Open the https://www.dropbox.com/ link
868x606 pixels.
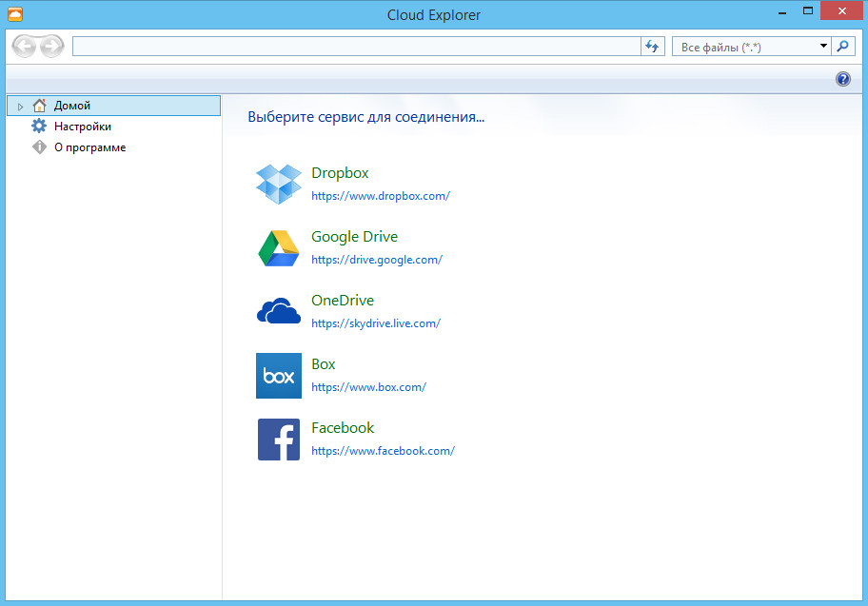click(381, 196)
